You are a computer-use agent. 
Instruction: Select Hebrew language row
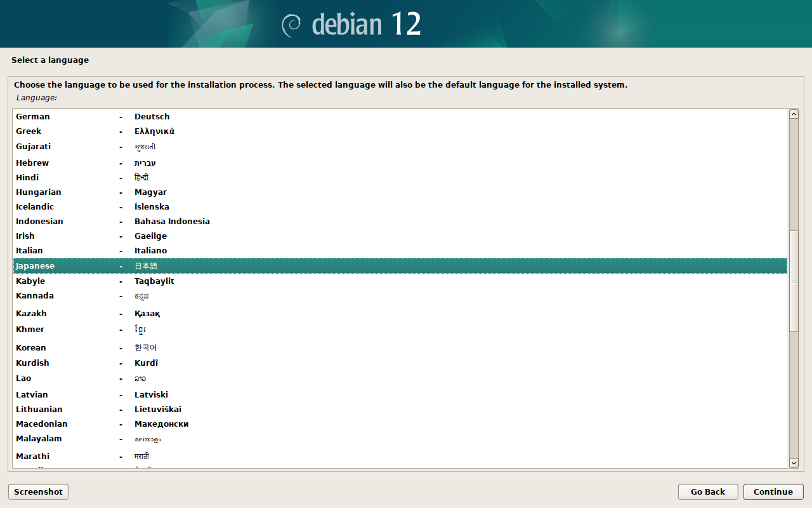tap(400, 163)
